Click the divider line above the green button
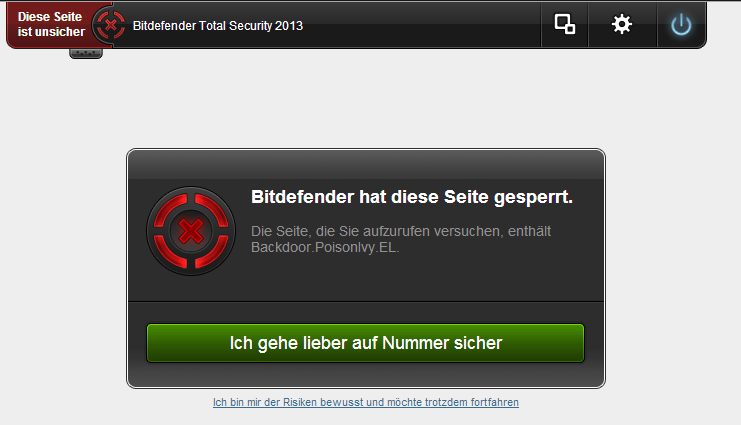741x425 pixels. [x=366, y=302]
